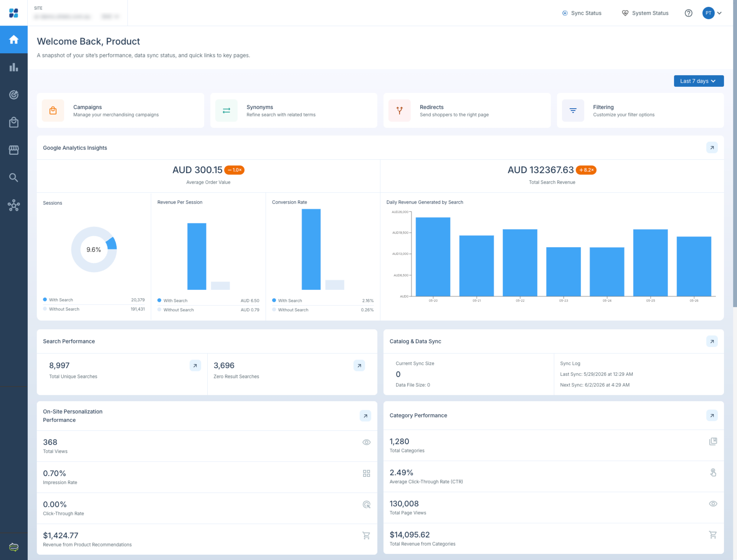Open System Status in the top bar
The height and width of the screenshot is (560, 737).
click(645, 13)
